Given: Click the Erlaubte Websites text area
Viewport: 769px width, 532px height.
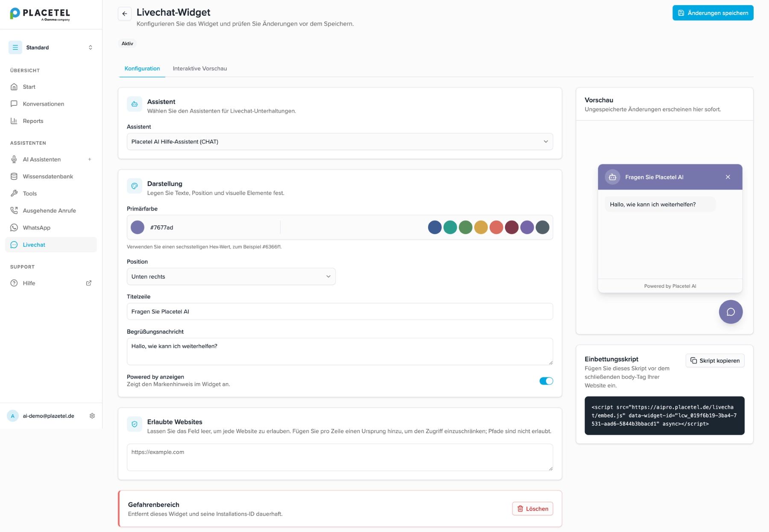Looking at the screenshot, I should (340, 457).
